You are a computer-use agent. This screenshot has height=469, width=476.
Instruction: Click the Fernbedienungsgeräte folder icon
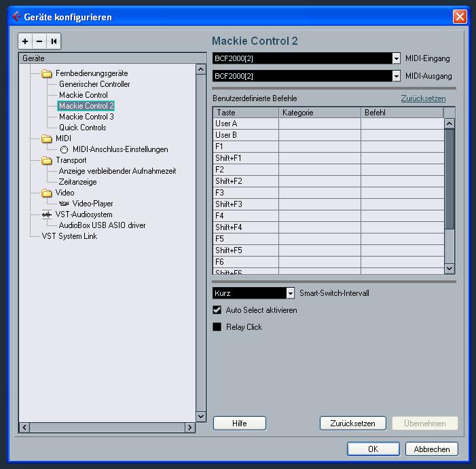coord(47,73)
